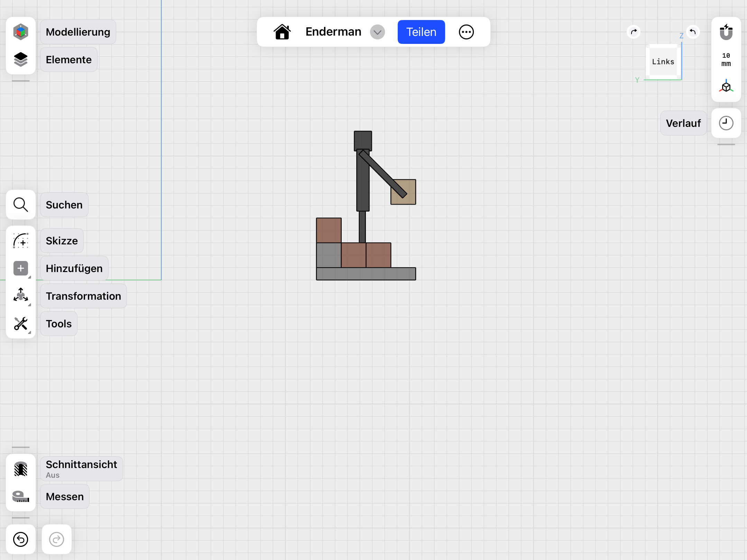Click the Enderman document title
747x560 pixels.
[333, 32]
